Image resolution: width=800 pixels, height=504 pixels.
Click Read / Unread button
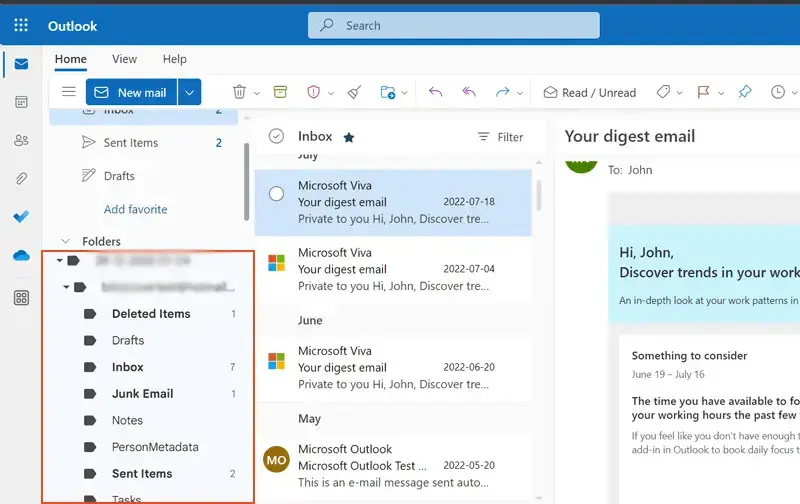coord(590,92)
